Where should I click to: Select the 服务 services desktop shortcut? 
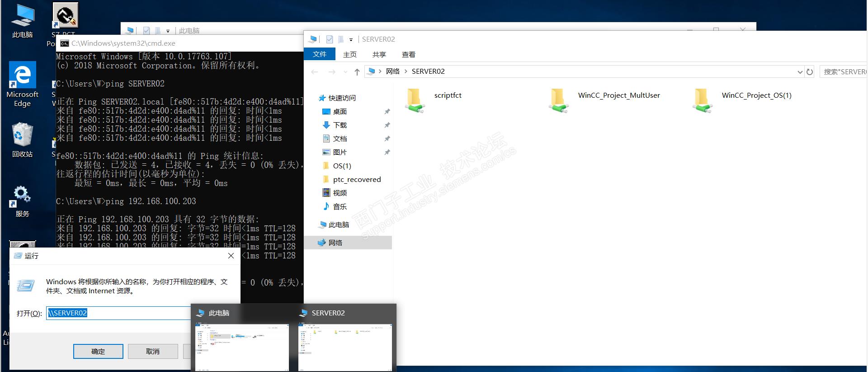coord(22,201)
